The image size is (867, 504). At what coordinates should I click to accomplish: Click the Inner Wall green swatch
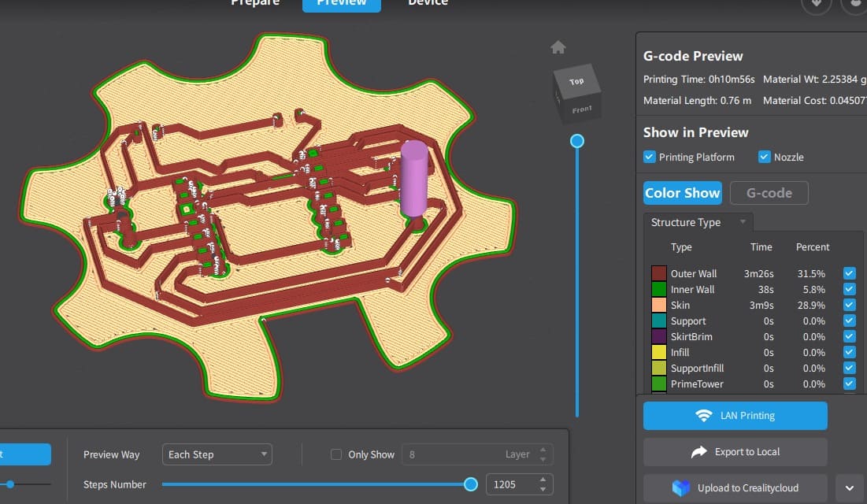point(658,289)
